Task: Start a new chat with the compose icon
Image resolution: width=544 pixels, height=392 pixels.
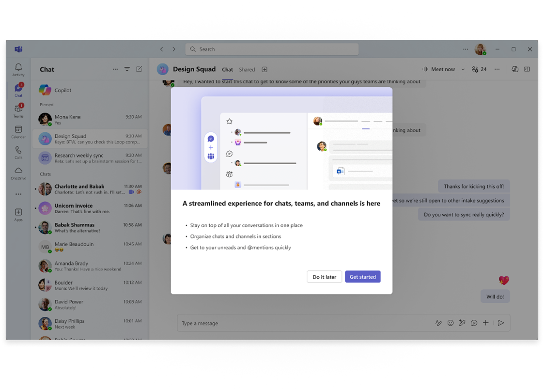Action: [139, 69]
